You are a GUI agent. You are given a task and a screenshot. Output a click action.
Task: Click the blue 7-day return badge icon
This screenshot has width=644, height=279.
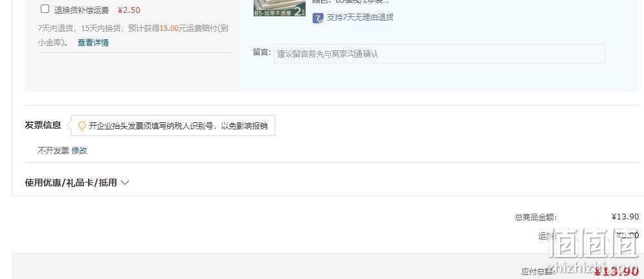click(318, 18)
